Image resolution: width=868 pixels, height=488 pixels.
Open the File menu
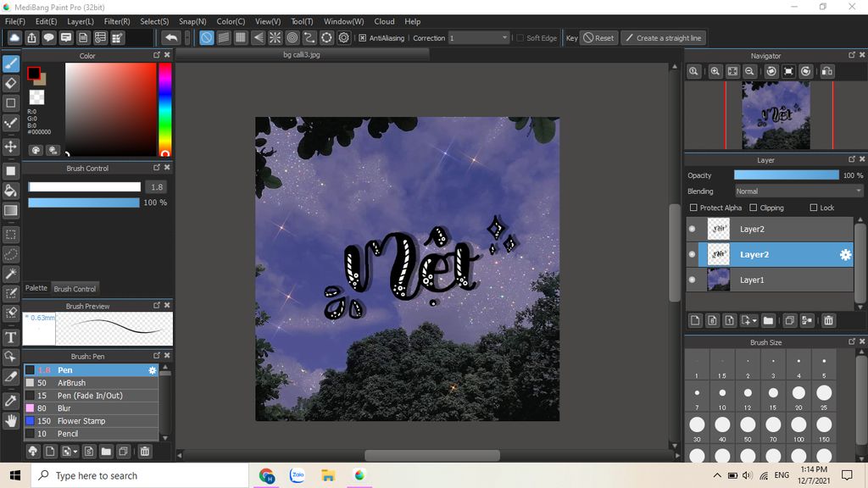[15, 21]
